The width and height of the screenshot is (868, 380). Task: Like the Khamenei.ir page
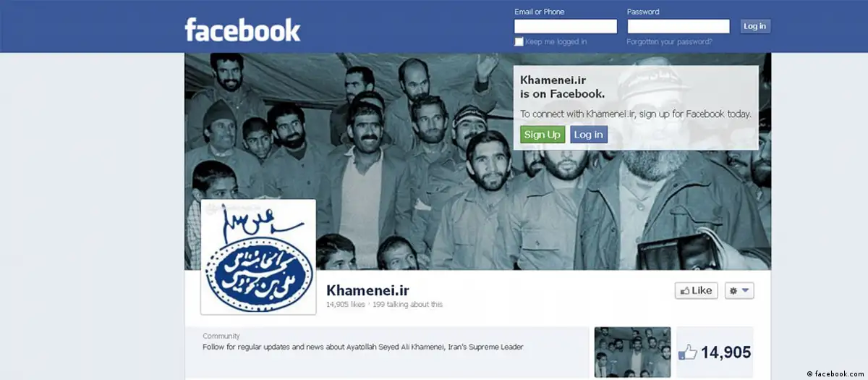click(696, 290)
